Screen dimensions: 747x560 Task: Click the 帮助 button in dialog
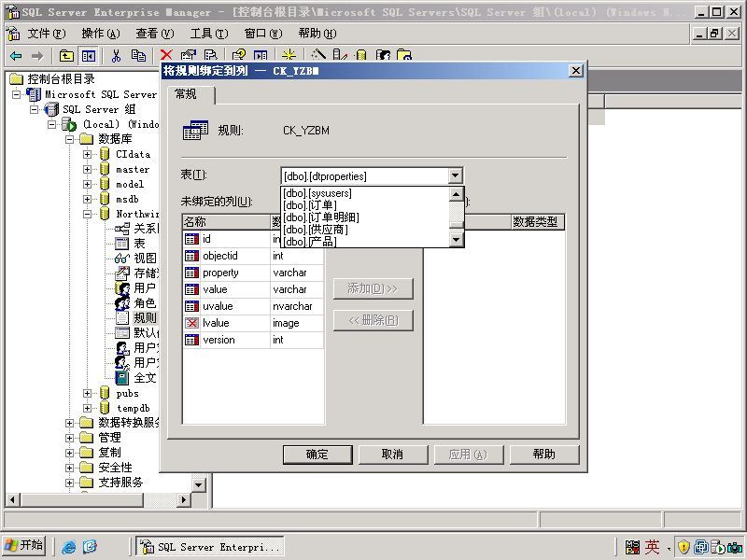[x=544, y=455]
